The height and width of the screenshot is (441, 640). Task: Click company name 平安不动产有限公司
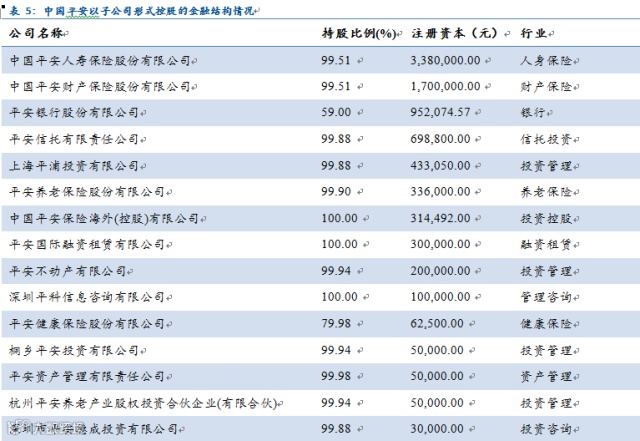click(68, 271)
